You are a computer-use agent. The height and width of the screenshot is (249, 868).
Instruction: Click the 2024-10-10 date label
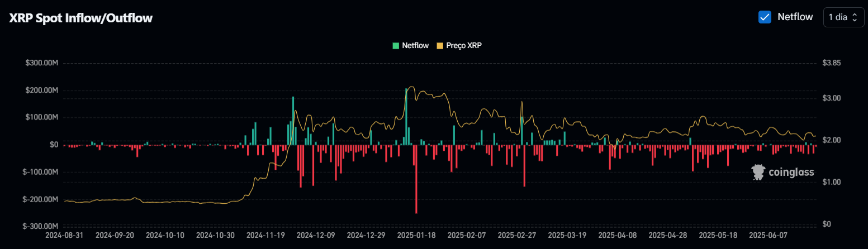click(165, 236)
